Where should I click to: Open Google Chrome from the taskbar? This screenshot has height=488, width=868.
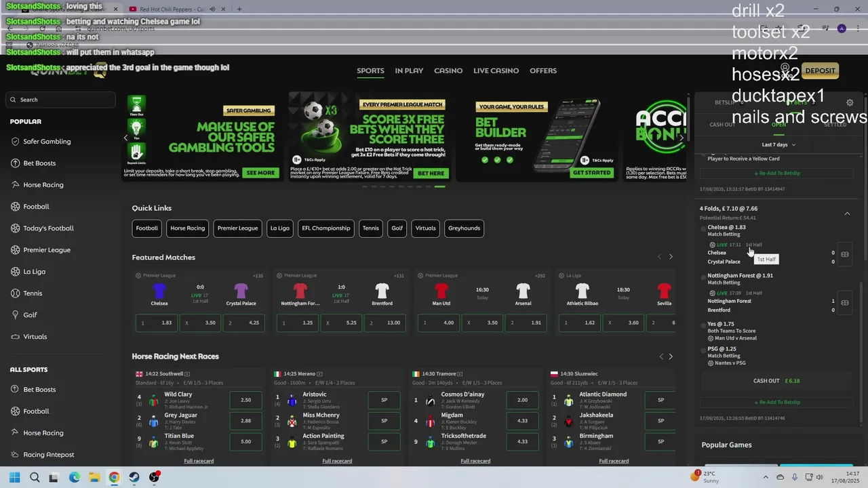click(x=114, y=477)
